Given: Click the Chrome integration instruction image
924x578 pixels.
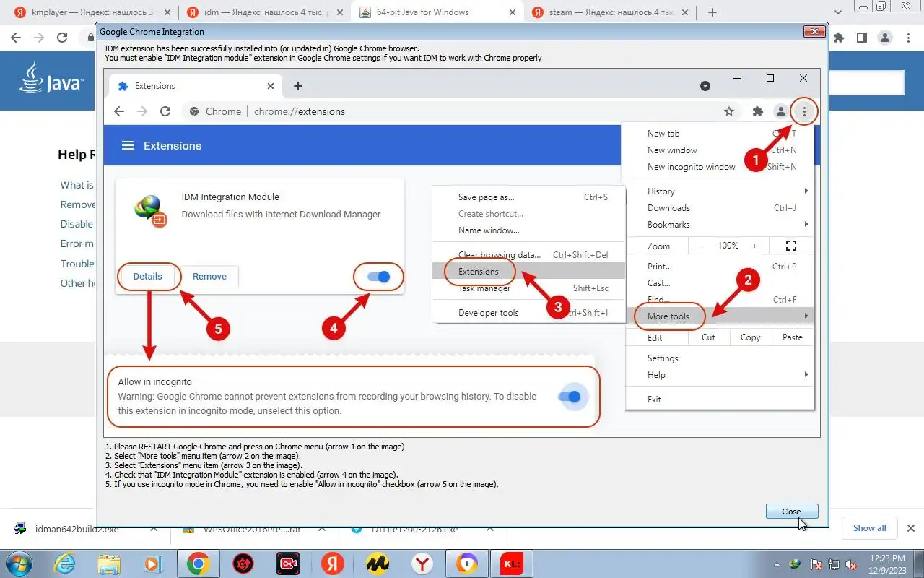Looking at the screenshot, I should click(x=462, y=253).
